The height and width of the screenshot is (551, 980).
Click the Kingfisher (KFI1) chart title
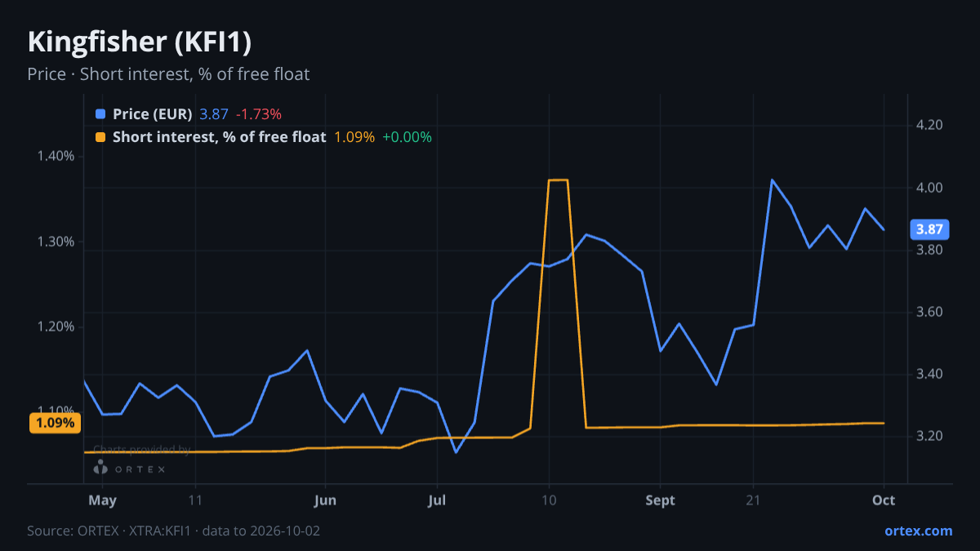tap(139, 42)
